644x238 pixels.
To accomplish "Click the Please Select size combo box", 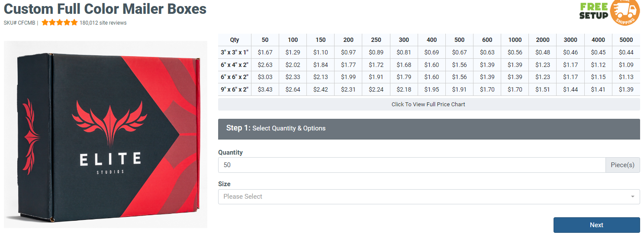I will tap(424, 197).
